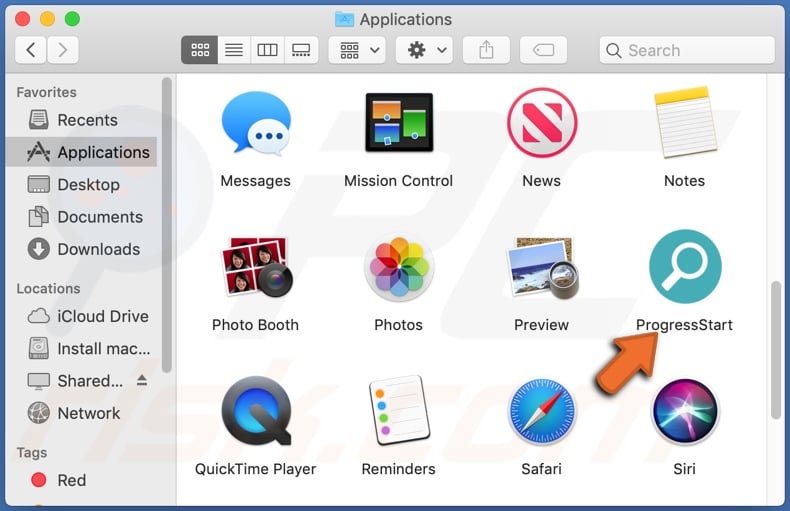Open the Messages app icon

pyautogui.click(x=256, y=123)
